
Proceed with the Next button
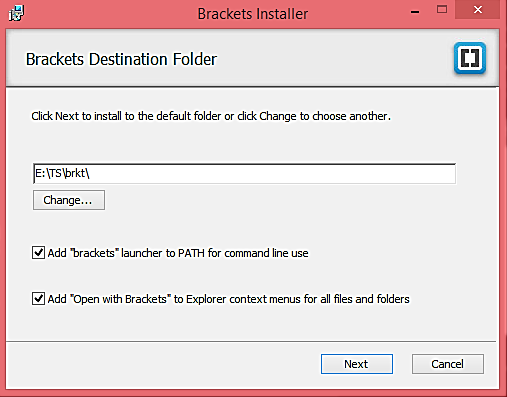(357, 364)
